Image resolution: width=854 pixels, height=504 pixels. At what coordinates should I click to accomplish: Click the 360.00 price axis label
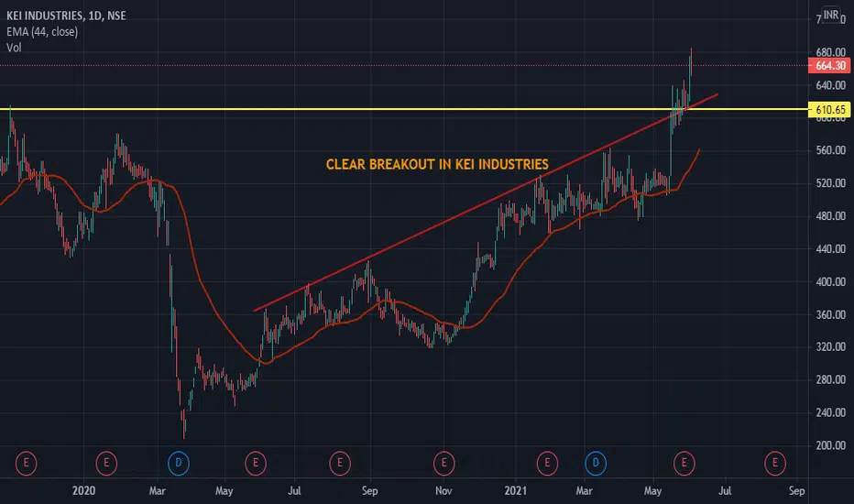830,314
